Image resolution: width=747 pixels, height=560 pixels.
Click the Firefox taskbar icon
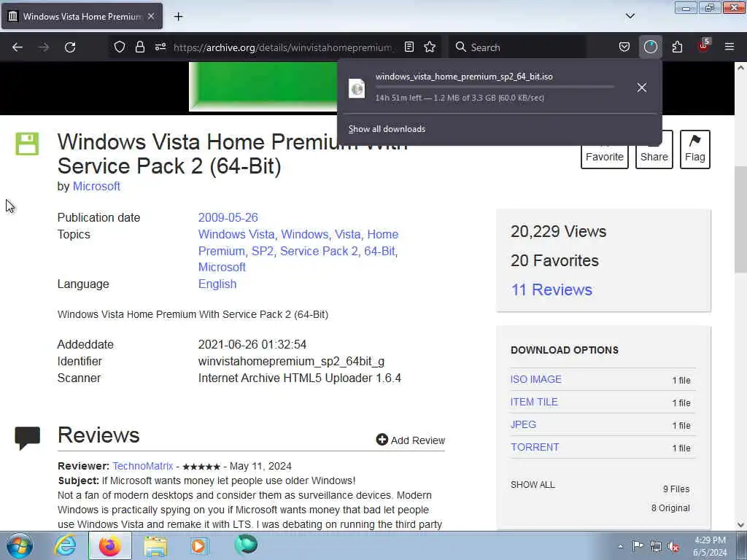[110, 545]
